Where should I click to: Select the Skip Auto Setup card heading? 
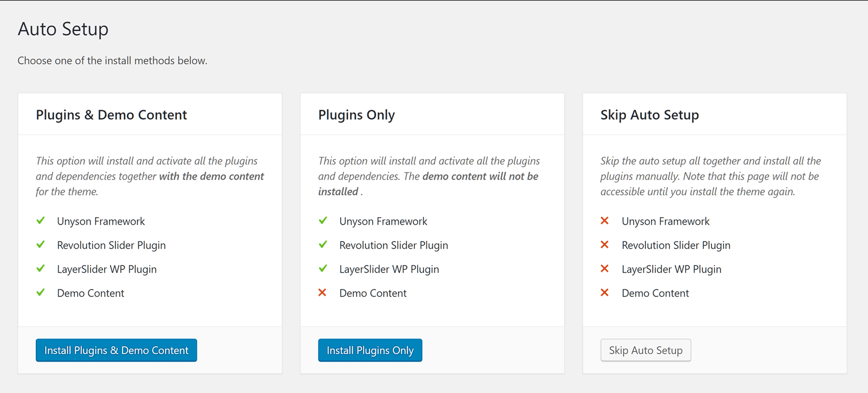[649, 115]
